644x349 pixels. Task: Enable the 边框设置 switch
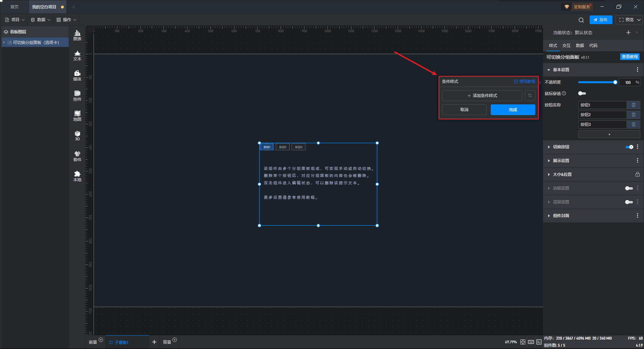pyautogui.click(x=629, y=188)
